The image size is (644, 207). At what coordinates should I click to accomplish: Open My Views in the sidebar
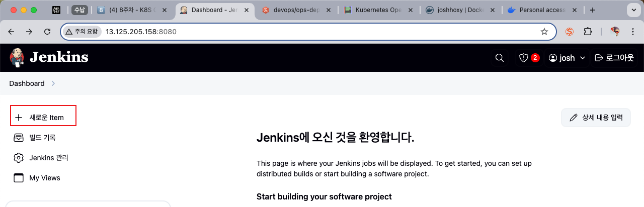[37, 178]
